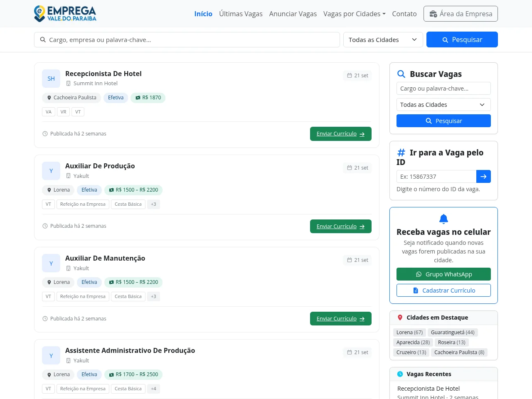Image resolution: width=532 pixels, height=399 pixels.
Task: Click the Área da Empresa button
Action: click(461, 14)
